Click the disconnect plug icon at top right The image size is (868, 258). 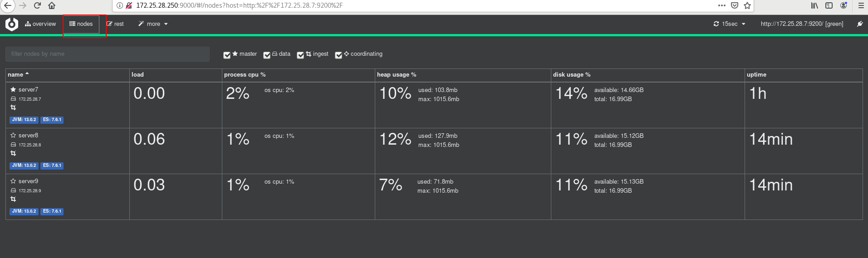(x=859, y=24)
